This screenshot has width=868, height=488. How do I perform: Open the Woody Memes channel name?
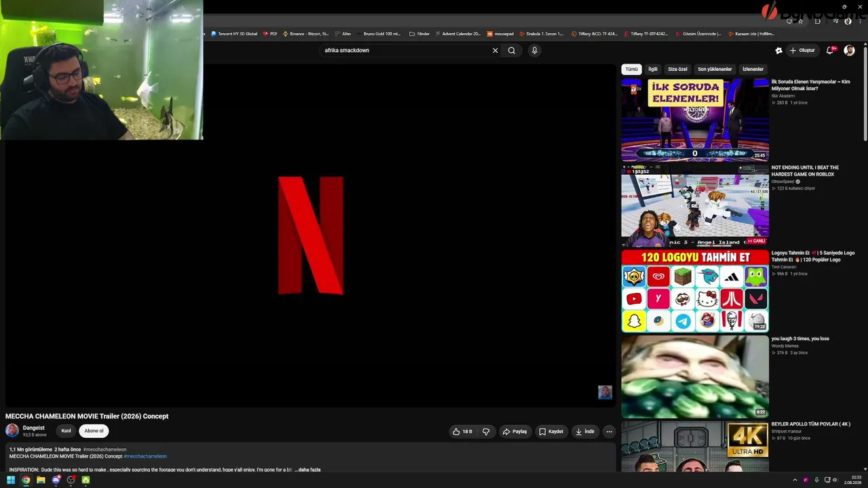click(x=785, y=346)
